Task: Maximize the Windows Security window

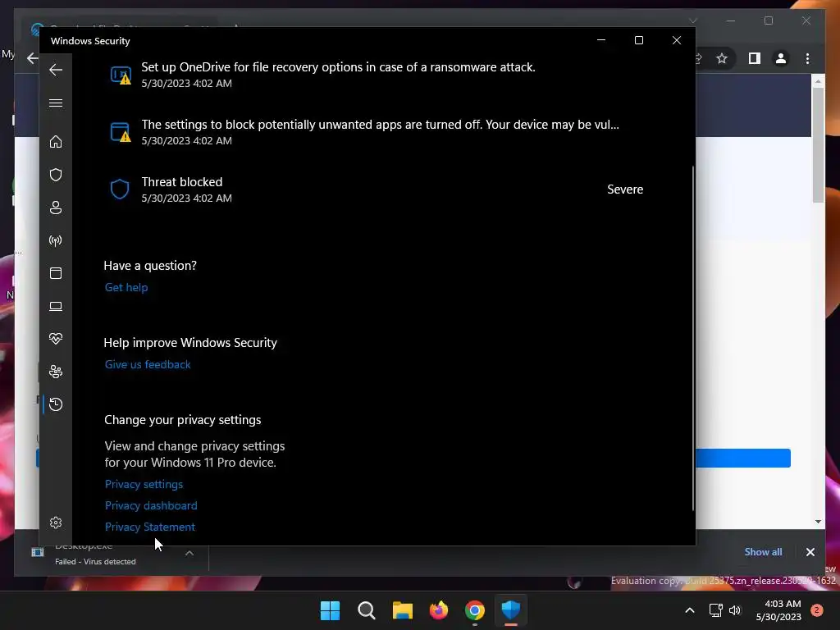Action: click(x=638, y=40)
